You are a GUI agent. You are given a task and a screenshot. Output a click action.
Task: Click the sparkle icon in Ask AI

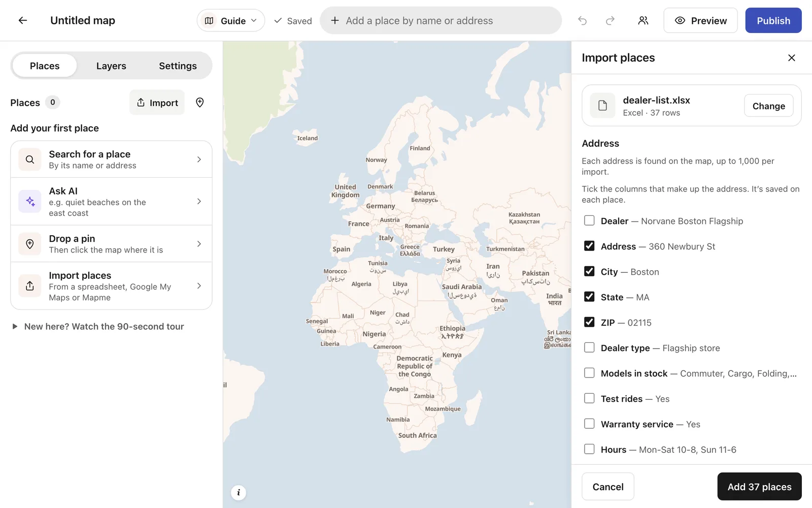click(30, 202)
